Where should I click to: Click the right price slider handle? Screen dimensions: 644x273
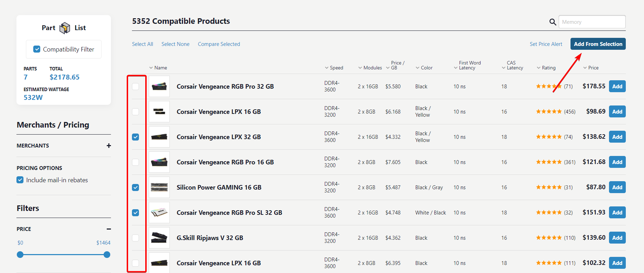(107, 255)
